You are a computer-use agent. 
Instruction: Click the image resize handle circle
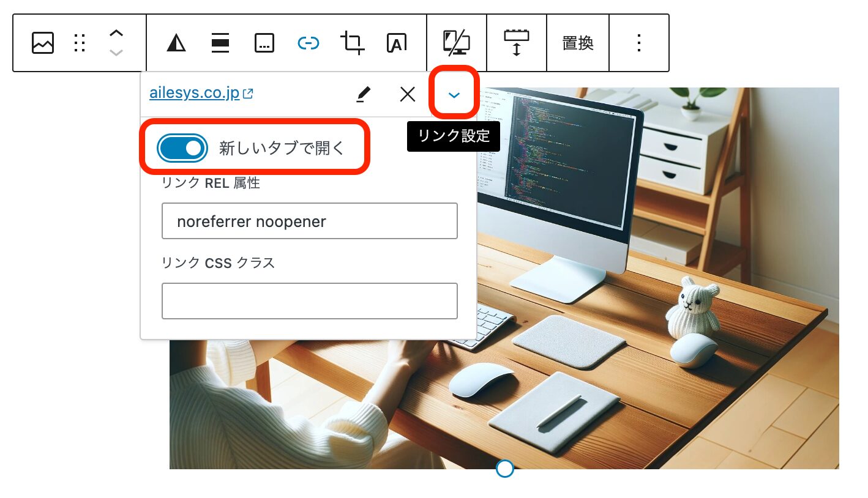click(x=504, y=469)
